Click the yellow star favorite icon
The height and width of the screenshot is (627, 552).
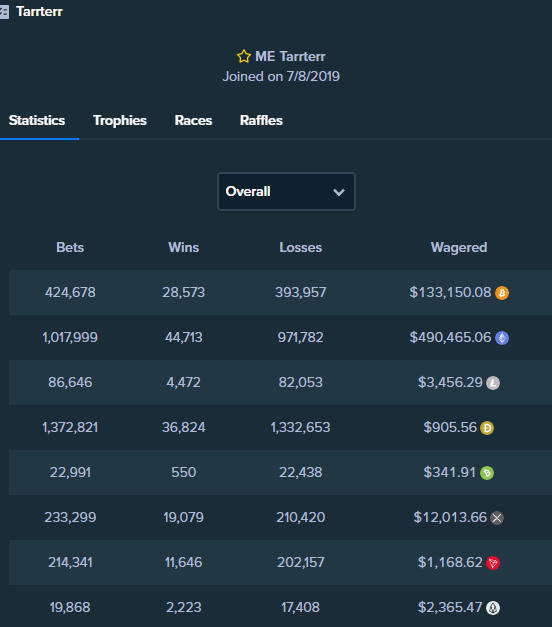244,56
